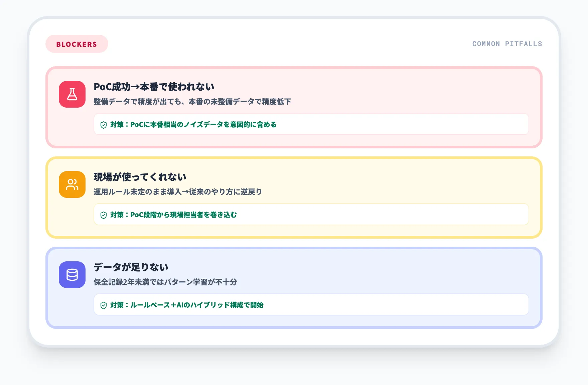Click the shield icon beside ハイブリッド構成 countermeasure
The height and width of the screenshot is (385, 588).
[x=103, y=305]
